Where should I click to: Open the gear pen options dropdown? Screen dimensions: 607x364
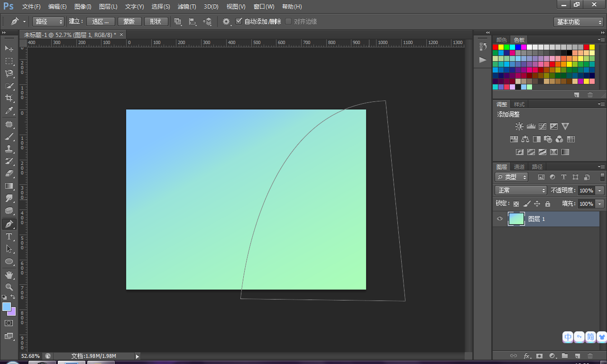point(227,21)
